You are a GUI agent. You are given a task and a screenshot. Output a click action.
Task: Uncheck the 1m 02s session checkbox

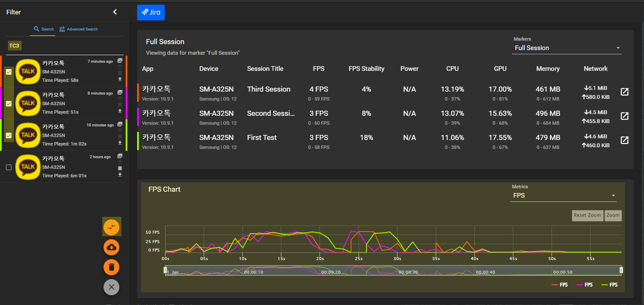point(8,135)
